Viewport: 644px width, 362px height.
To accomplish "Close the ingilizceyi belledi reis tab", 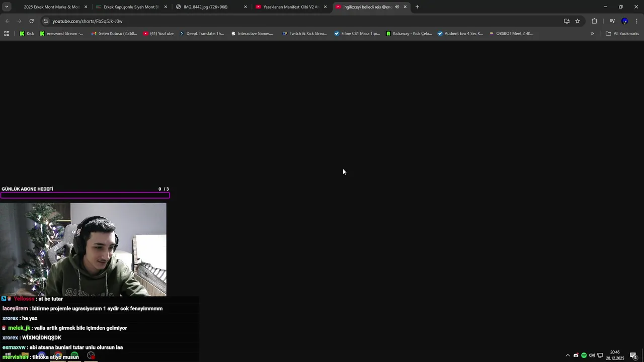I will tap(405, 7).
